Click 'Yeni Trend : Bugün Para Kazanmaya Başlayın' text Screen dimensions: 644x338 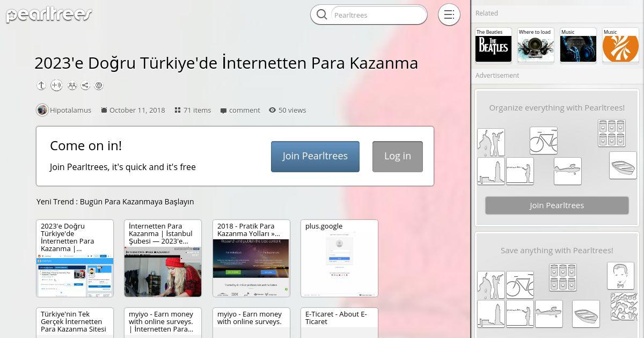pyautogui.click(x=115, y=202)
